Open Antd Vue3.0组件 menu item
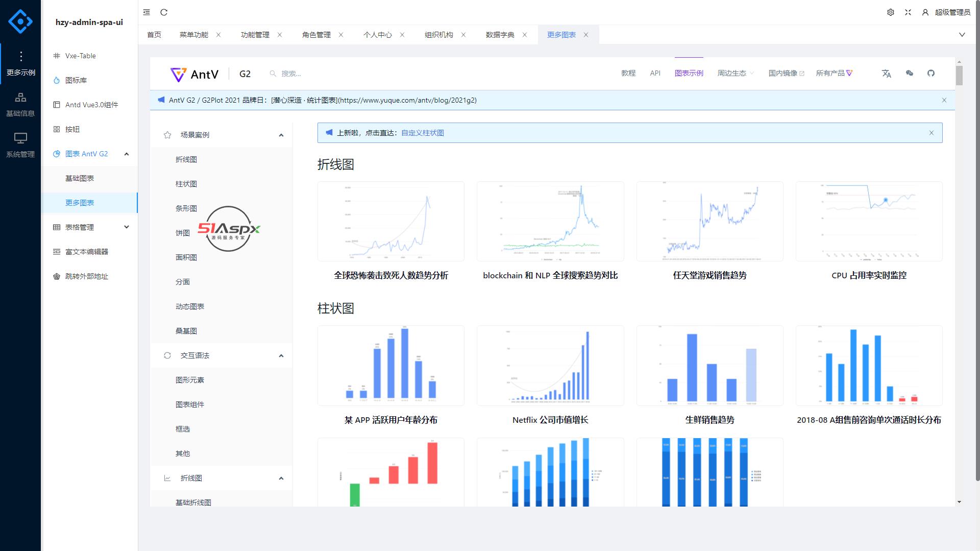This screenshot has height=551, width=980. [89, 105]
